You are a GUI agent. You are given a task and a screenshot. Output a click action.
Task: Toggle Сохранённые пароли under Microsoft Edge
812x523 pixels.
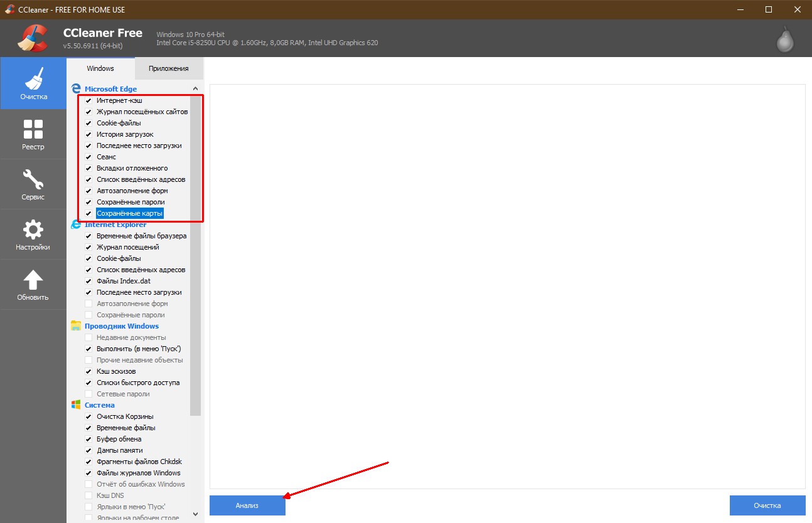pyautogui.click(x=88, y=202)
